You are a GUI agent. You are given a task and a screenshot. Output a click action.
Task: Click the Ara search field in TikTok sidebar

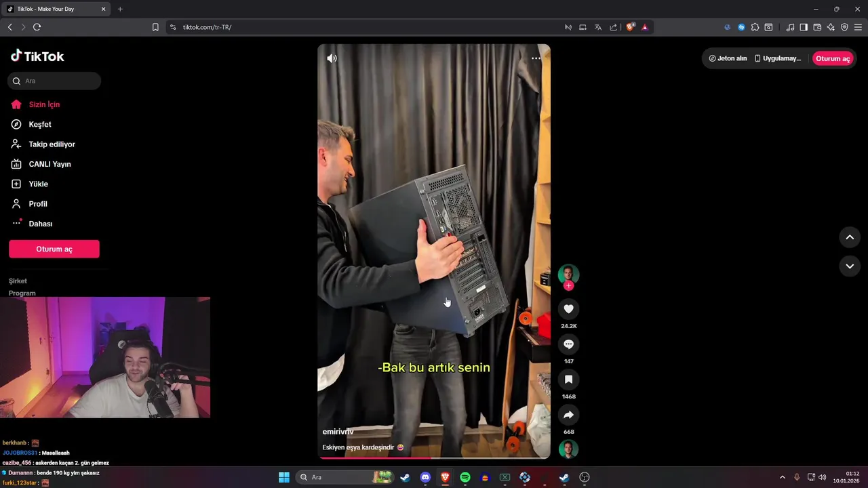click(x=54, y=81)
